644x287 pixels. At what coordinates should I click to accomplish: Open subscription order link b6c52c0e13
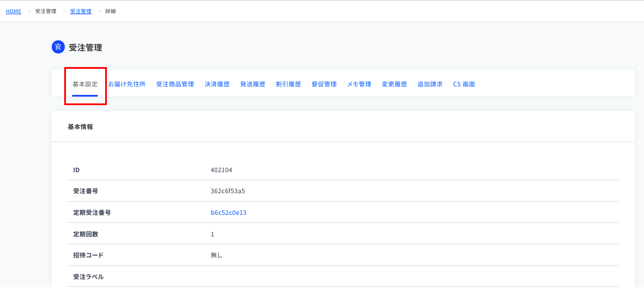[228, 213]
